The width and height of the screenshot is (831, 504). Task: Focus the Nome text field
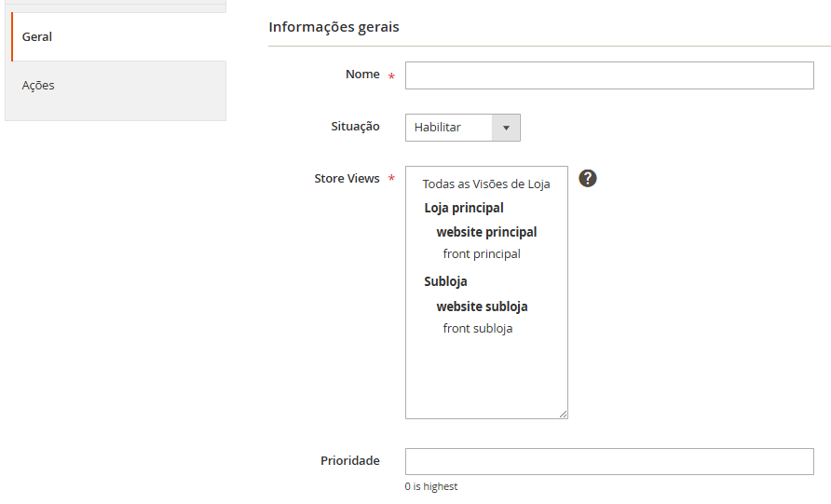[609, 75]
